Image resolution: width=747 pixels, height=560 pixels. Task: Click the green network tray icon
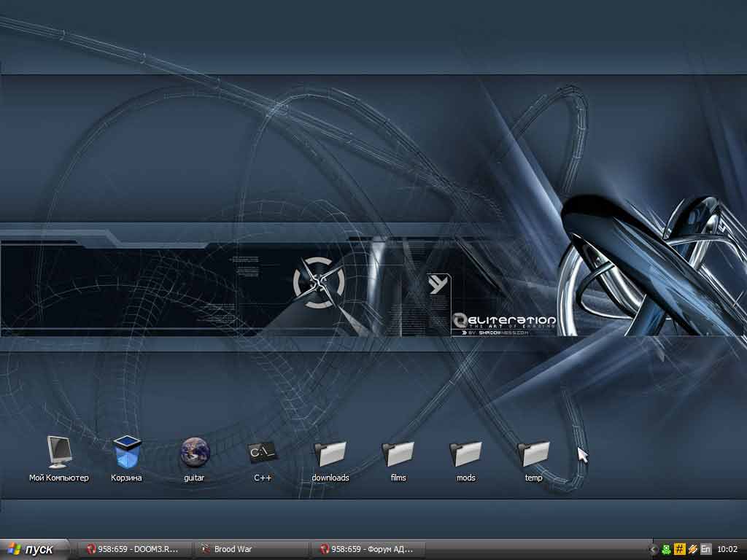pyautogui.click(x=666, y=549)
